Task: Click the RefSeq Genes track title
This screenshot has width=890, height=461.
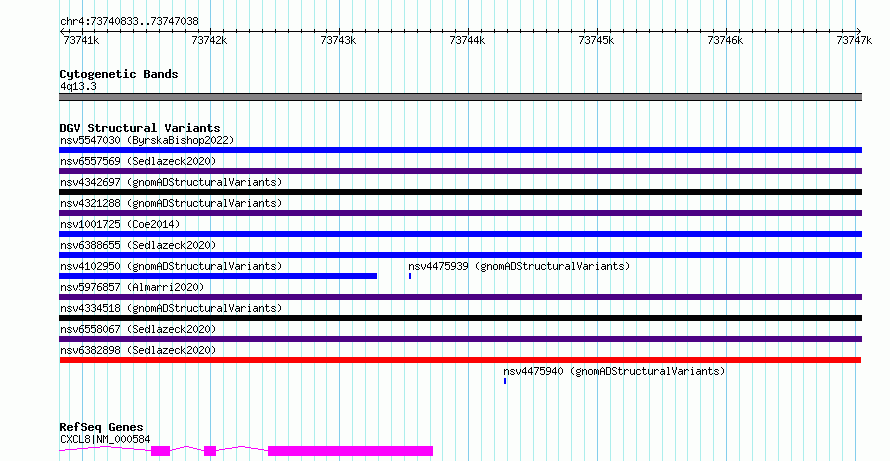Action: (102, 427)
